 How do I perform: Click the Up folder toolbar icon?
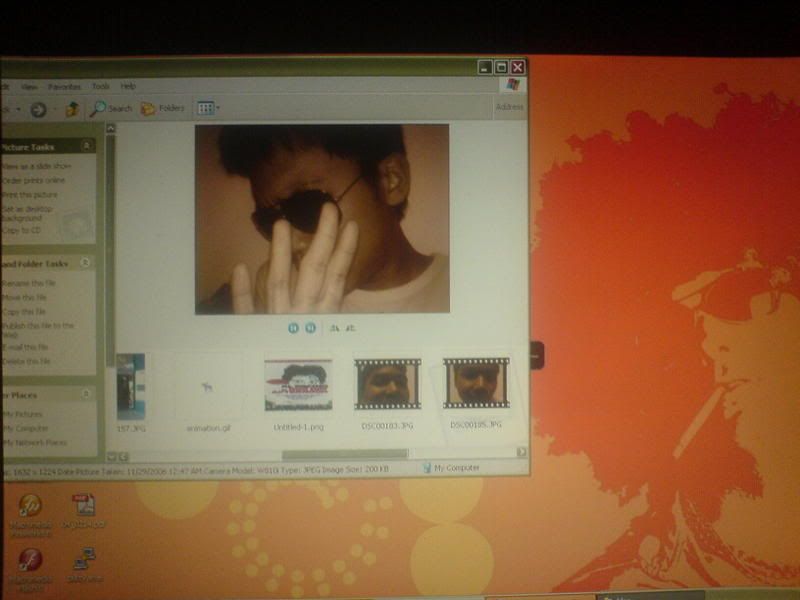pos(72,109)
